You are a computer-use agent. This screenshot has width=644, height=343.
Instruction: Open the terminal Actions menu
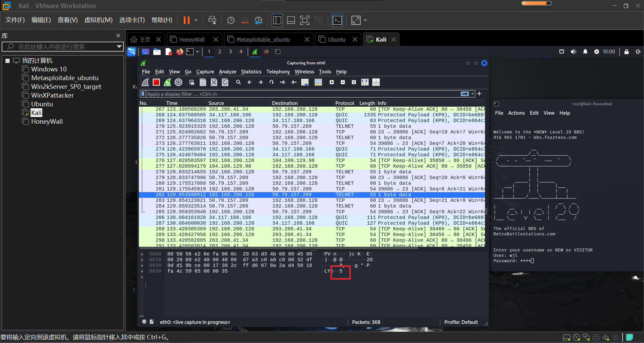click(516, 113)
